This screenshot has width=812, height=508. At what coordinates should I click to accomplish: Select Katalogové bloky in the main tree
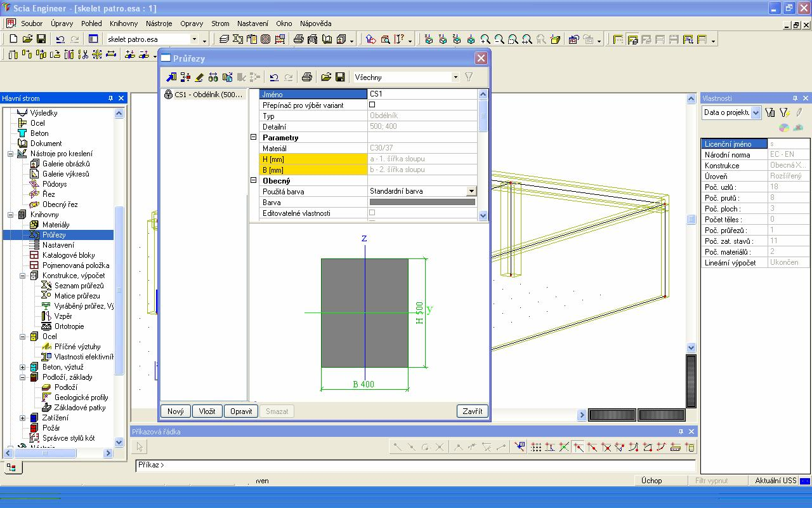point(69,255)
